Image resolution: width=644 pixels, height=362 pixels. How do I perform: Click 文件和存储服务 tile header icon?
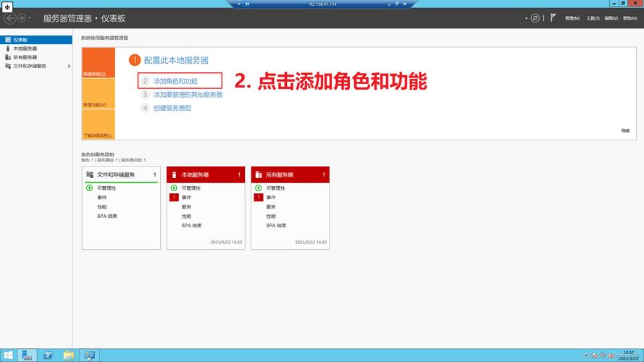click(90, 174)
